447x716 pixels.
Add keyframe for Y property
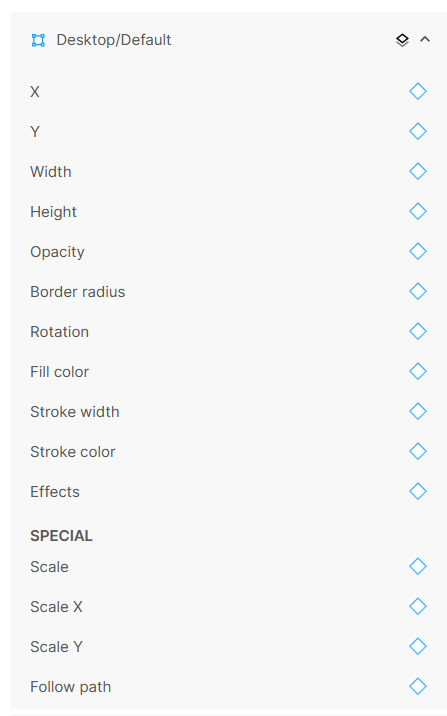(x=418, y=132)
